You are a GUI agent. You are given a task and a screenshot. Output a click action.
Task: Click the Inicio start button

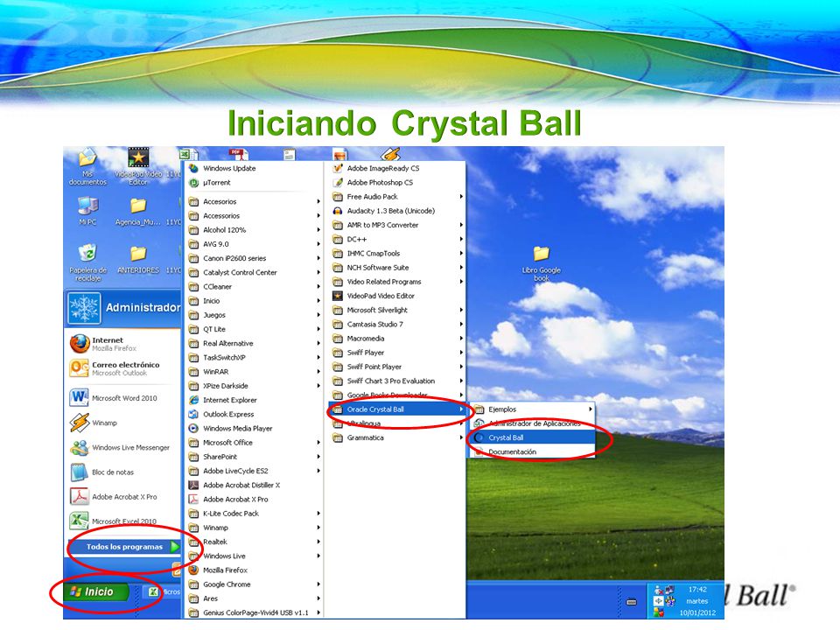pyautogui.click(x=97, y=592)
